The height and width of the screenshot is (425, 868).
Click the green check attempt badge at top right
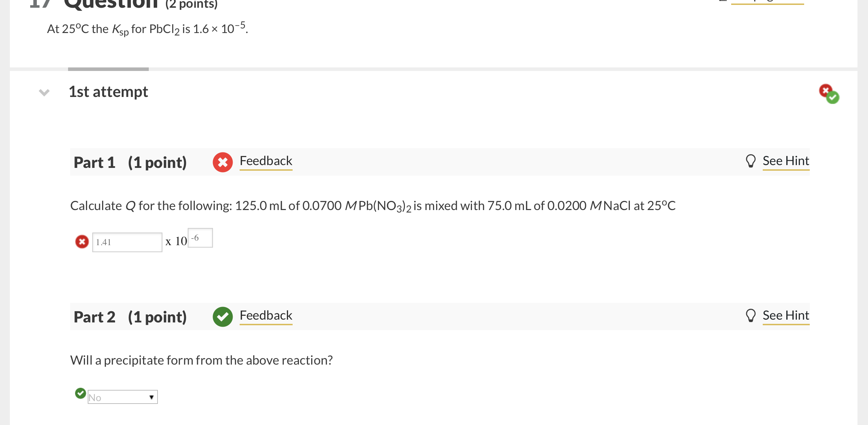[x=833, y=98]
